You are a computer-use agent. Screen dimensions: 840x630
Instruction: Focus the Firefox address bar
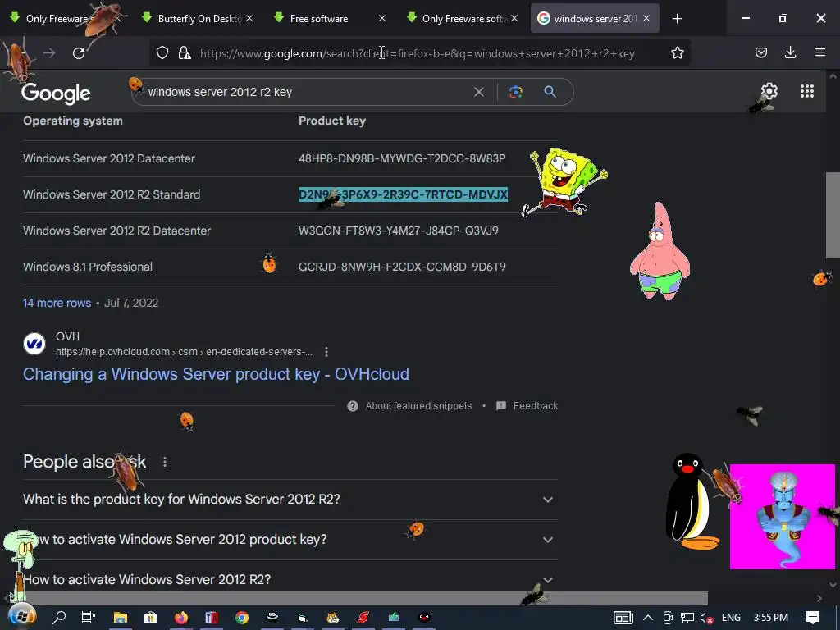418,53
